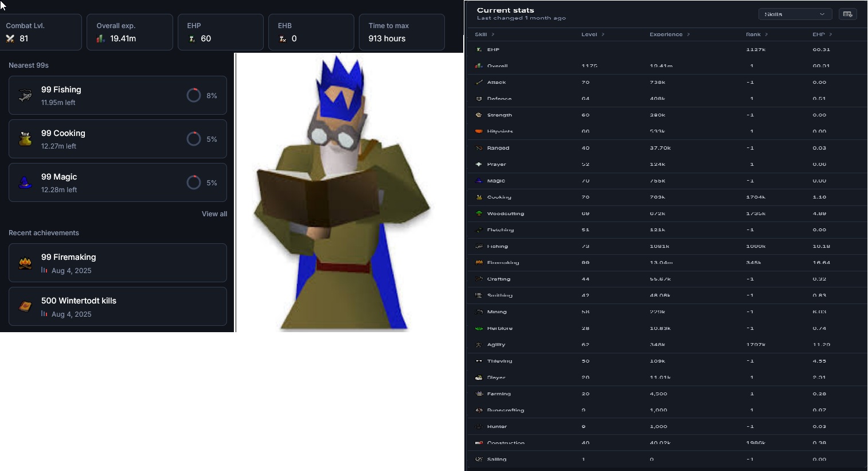The image size is (868, 471).
Task: Click the 'Current stats' panel title
Action: pyautogui.click(x=506, y=10)
